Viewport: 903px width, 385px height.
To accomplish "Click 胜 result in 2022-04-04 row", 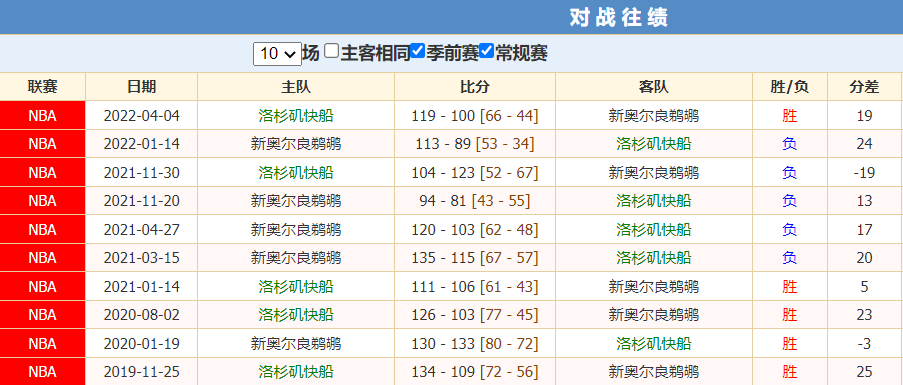I will 790,116.
